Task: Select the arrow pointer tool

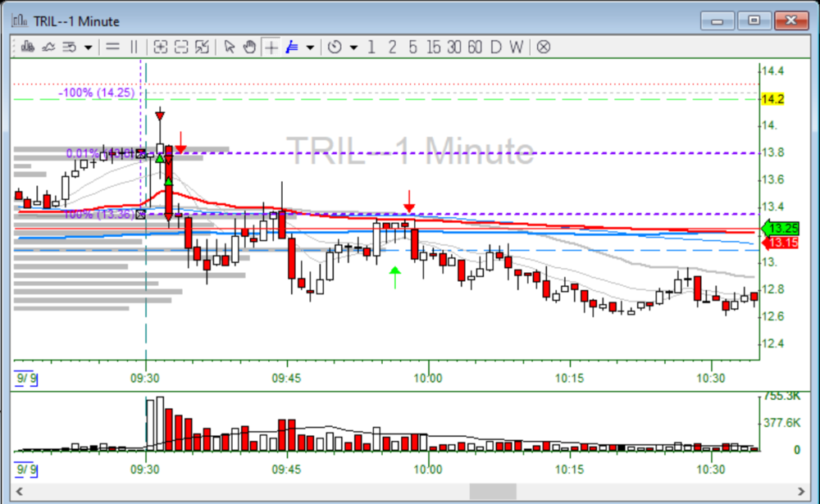Action: (230, 47)
